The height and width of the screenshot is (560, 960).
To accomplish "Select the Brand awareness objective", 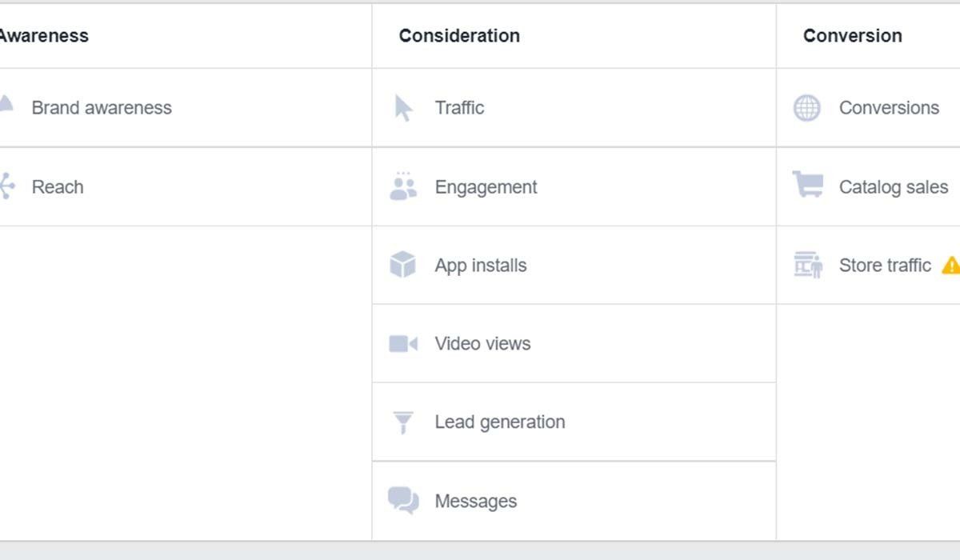I will pos(102,108).
